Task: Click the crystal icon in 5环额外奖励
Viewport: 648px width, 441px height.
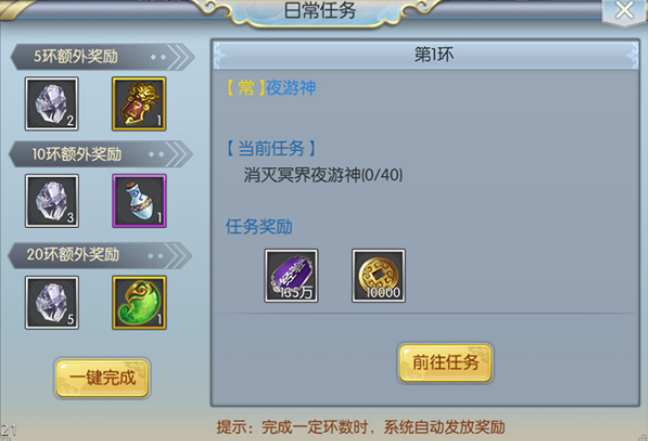Action: (52, 104)
